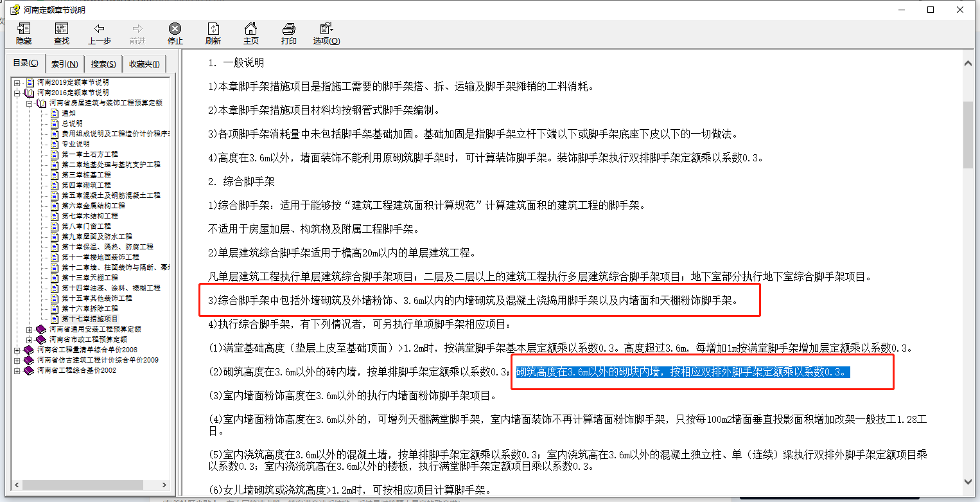Click the tree pane horizontal scroll-left arrow
Viewport: 980px width, 502px height.
click(x=17, y=485)
